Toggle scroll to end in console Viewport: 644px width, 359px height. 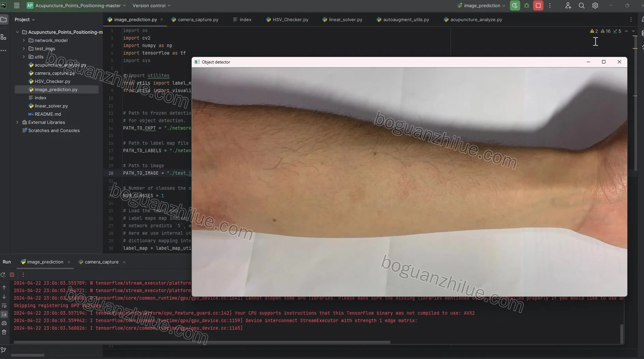[x=4, y=314]
